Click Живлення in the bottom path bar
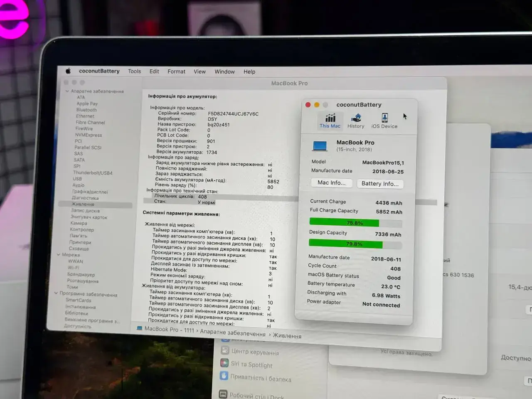Screen dimensions: 532x399 click(x=287, y=336)
